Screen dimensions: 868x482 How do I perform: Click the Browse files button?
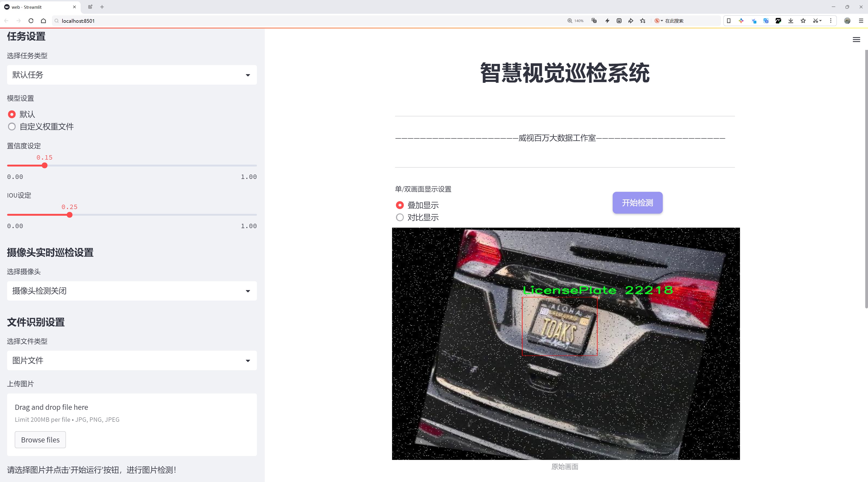pos(40,440)
